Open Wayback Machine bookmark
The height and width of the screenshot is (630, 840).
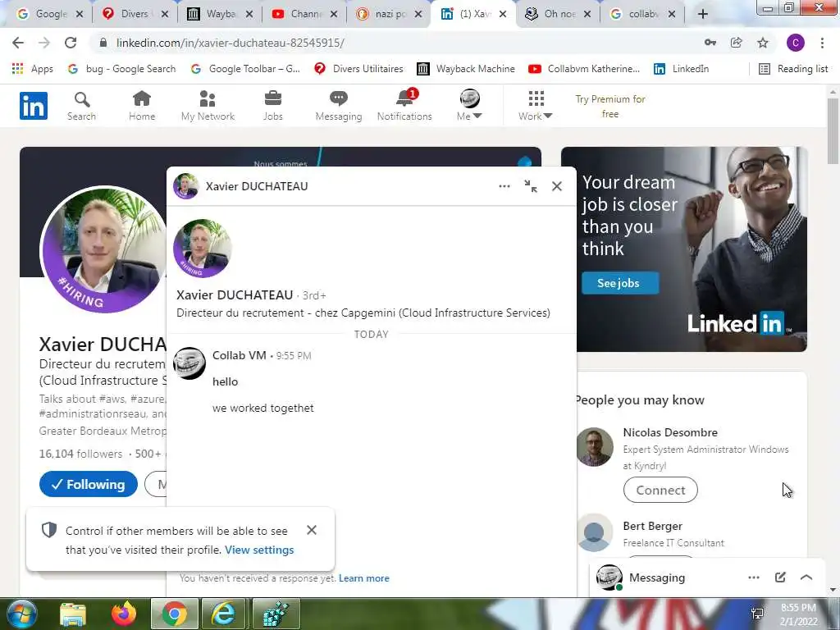pos(466,69)
